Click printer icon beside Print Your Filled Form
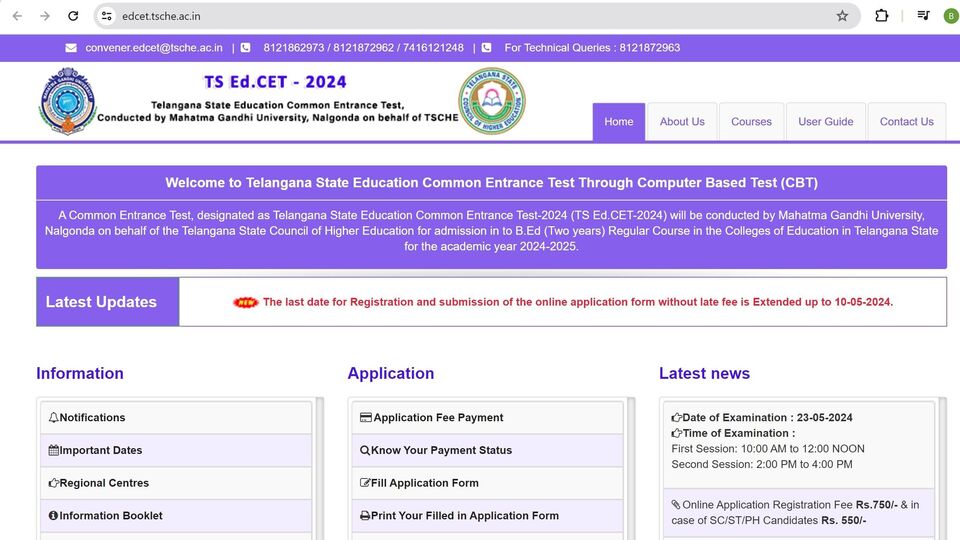The height and width of the screenshot is (540, 960). click(365, 516)
